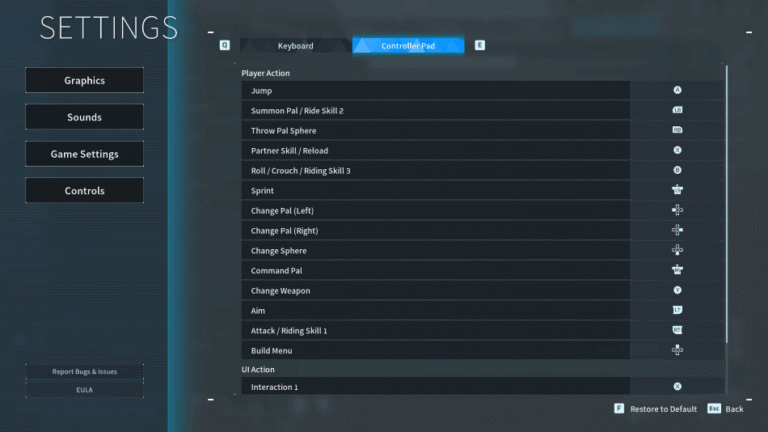The image size is (768, 432).
Task: Click the A button icon for Jump
Action: 677,90
